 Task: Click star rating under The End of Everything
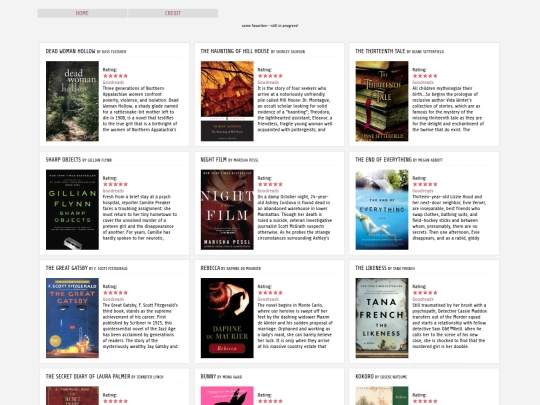(x=425, y=184)
